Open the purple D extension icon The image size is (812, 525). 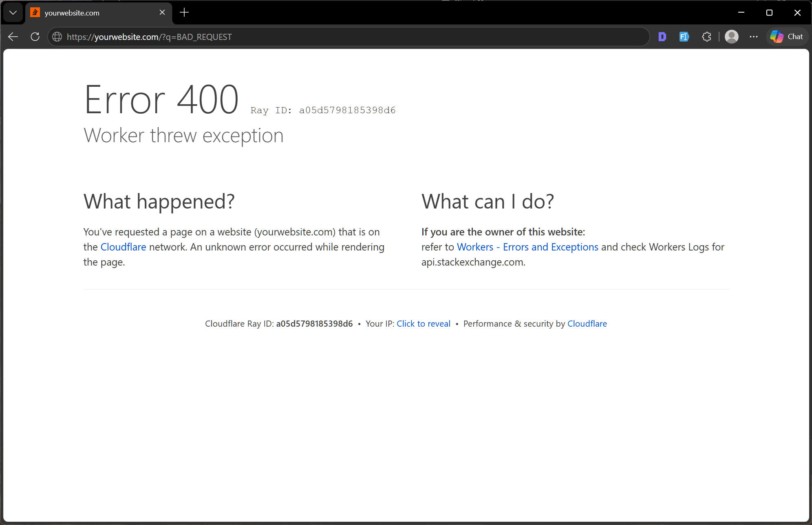click(x=662, y=37)
